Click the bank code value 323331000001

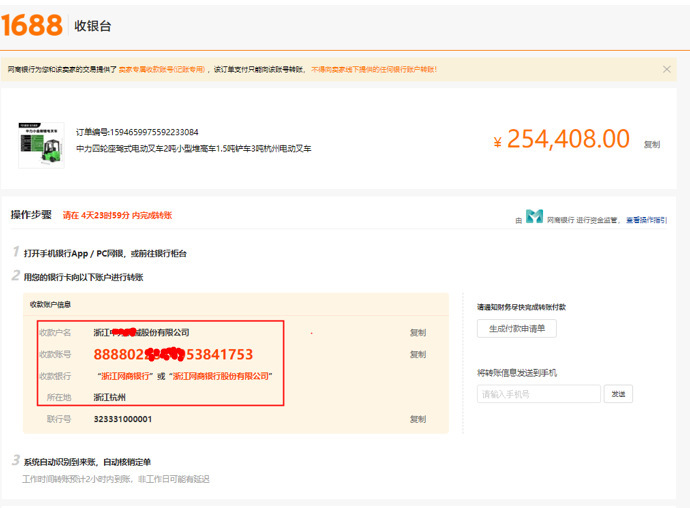pos(122,419)
